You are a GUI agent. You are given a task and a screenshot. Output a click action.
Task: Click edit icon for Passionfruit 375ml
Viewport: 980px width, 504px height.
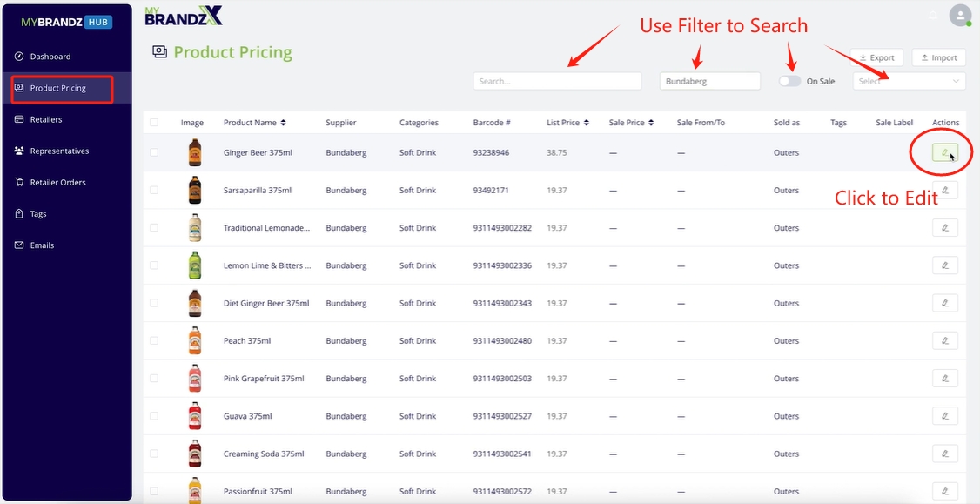pyautogui.click(x=944, y=491)
